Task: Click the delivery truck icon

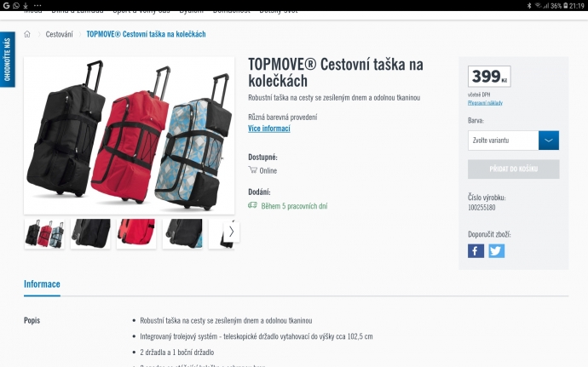Action: 252,205
